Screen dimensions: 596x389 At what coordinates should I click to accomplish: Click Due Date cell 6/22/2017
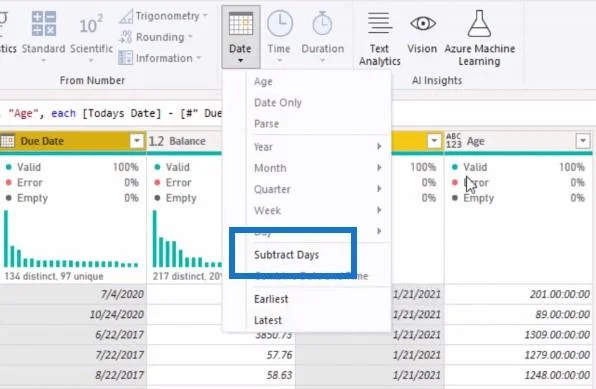click(x=73, y=335)
